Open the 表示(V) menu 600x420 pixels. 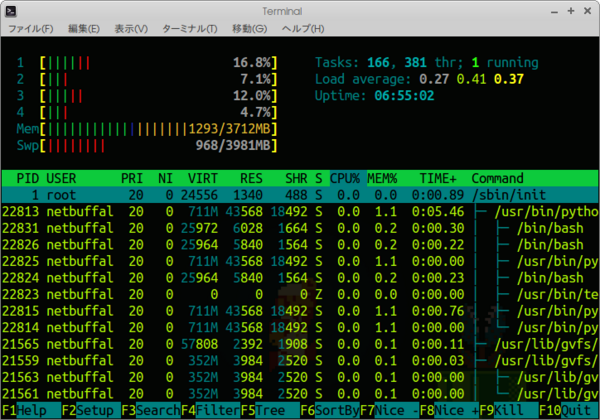point(131,29)
